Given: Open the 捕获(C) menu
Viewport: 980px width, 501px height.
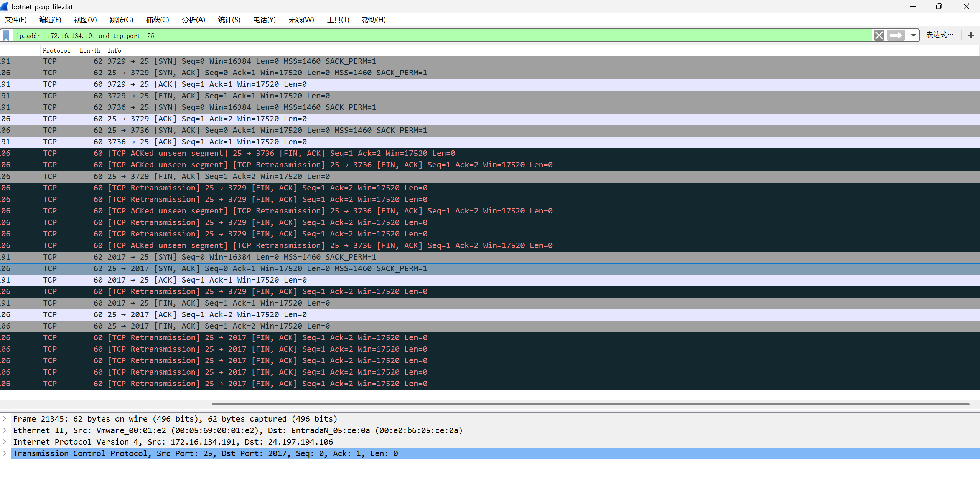Looking at the screenshot, I should pyautogui.click(x=157, y=20).
